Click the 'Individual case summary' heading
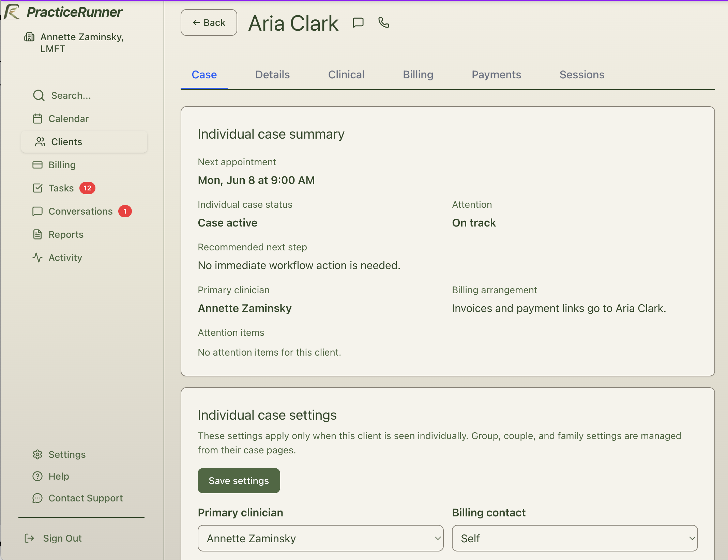Image resolution: width=728 pixels, height=560 pixels. [x=271, y=134]
